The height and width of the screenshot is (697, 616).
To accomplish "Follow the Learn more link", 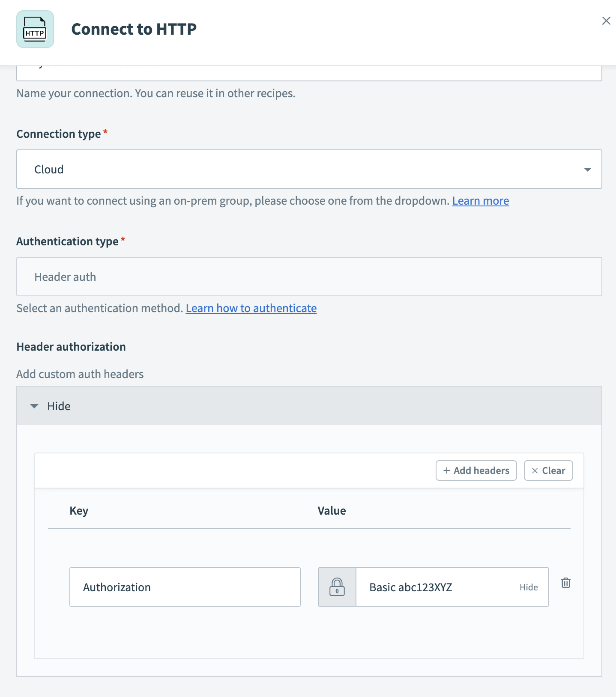I will pyautogui.click(x=480, y=200).
